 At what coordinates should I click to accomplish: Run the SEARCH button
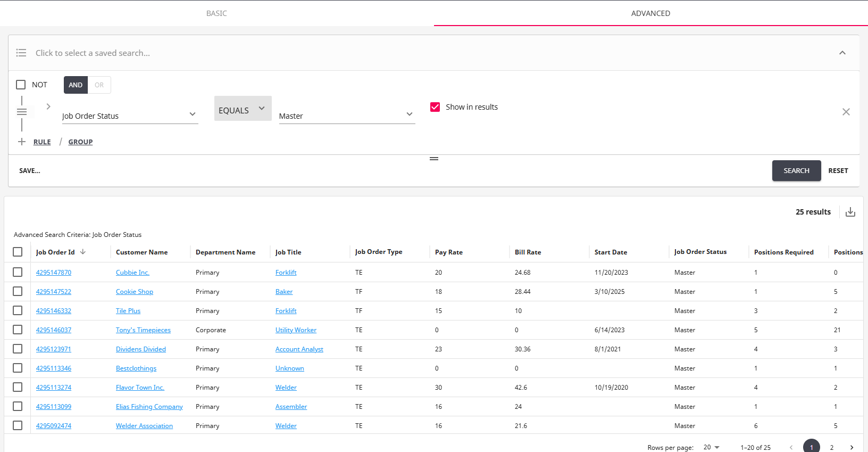pos(796,171)
